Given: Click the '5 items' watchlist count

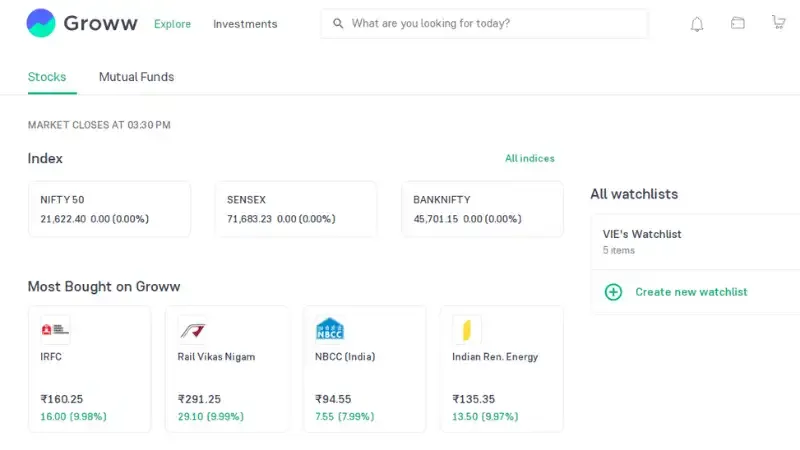Looking at the screenshot, I should click(x=618, y=250).
